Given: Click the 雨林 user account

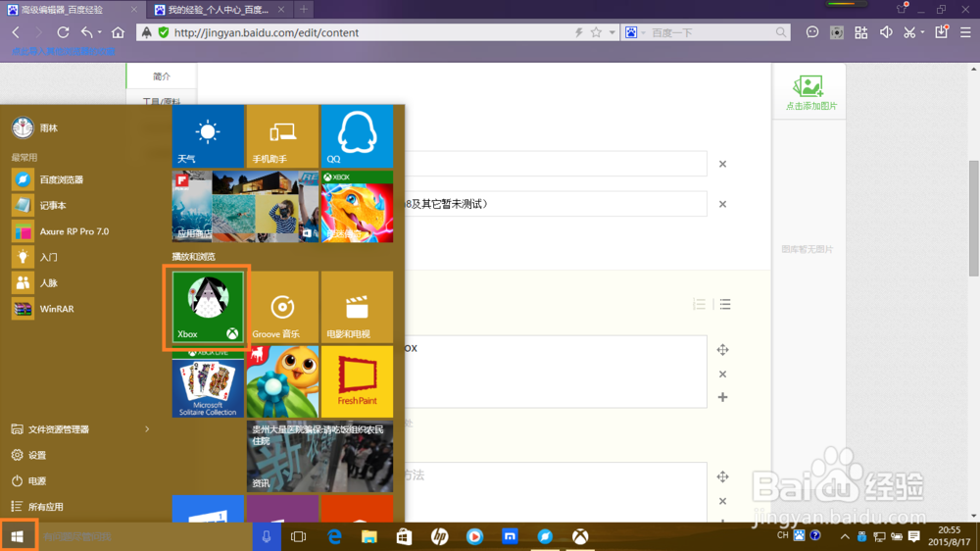Looking at the screenshot, I should [35, 127].
